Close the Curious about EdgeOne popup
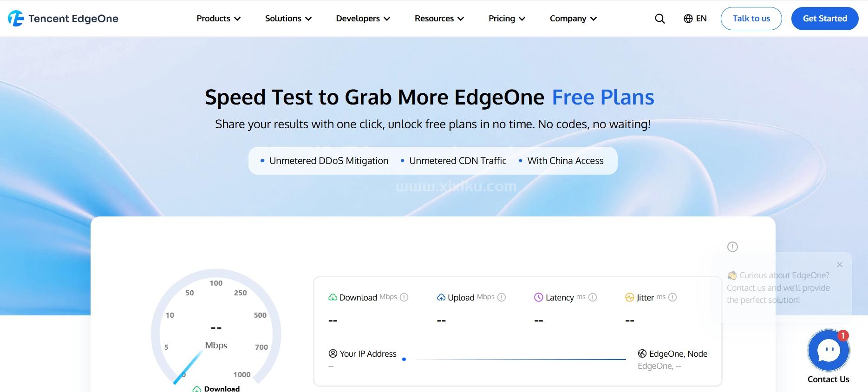 click(840, 265)
